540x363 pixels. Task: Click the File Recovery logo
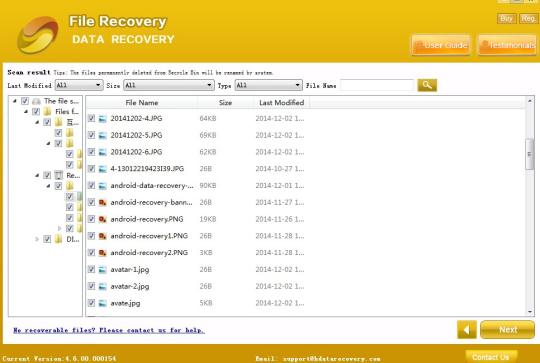click(x=38, y=35)
